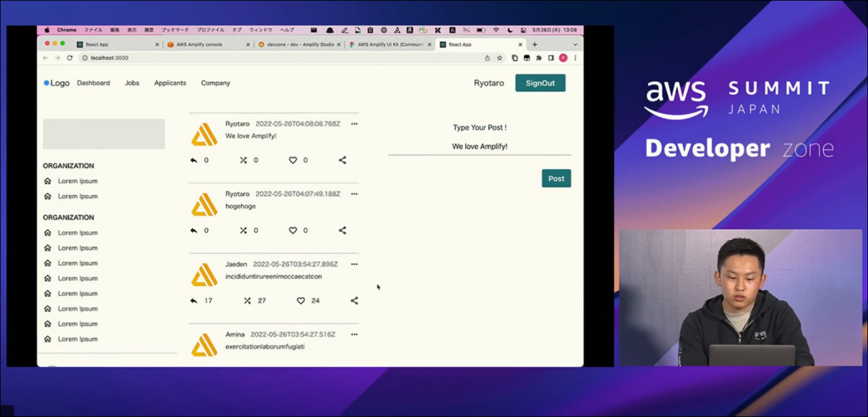Click the first Lorem Ipsum home icon
The image size is (868, 417).
48,181
